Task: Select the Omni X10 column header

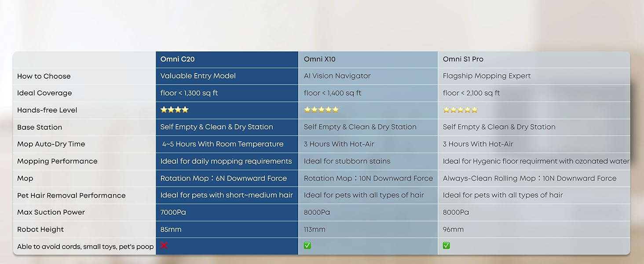Action: click(319, 59)
